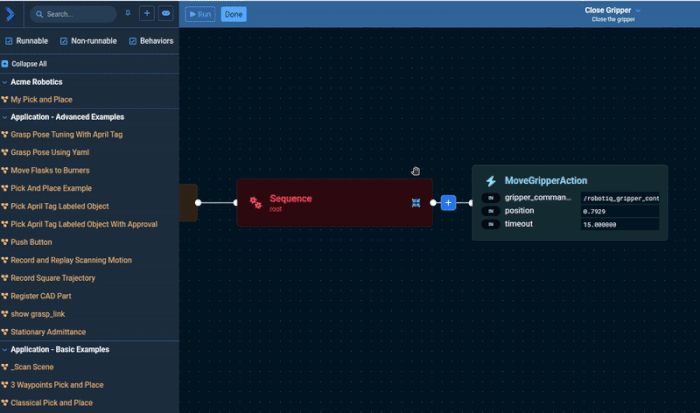Click the blue plus button after Sequence
700x413 pixels.
448,203
